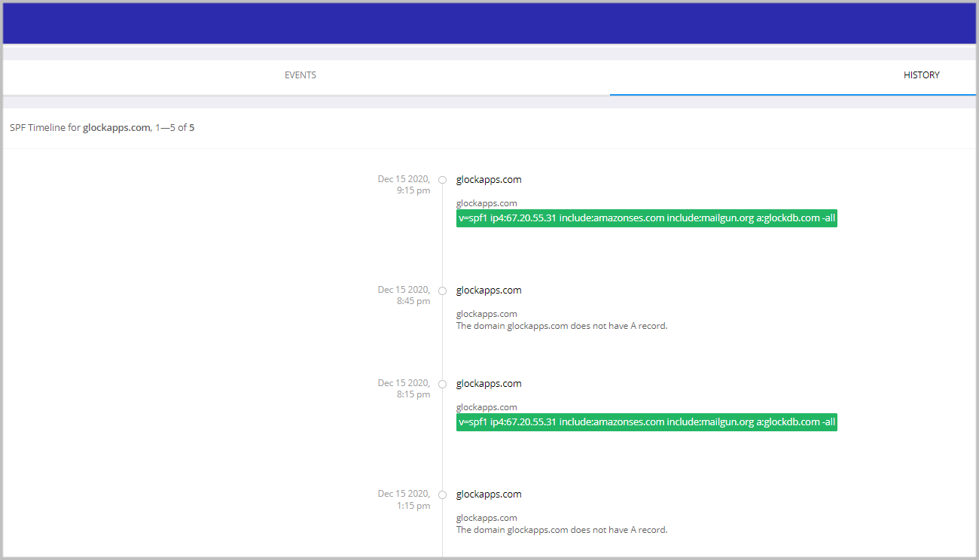This screenshot has height=560, width=979.
Task: Click the timeline circle marker for 9:15 pm
Action: point(442,180)
